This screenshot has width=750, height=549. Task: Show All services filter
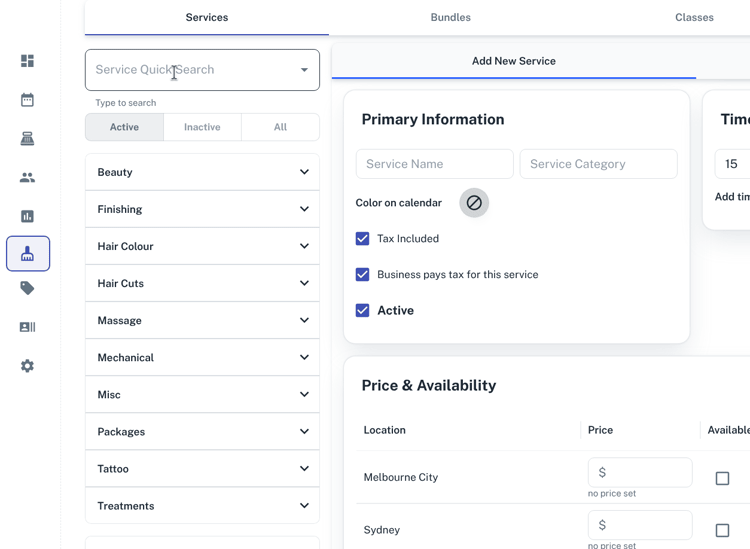[280, 127]
